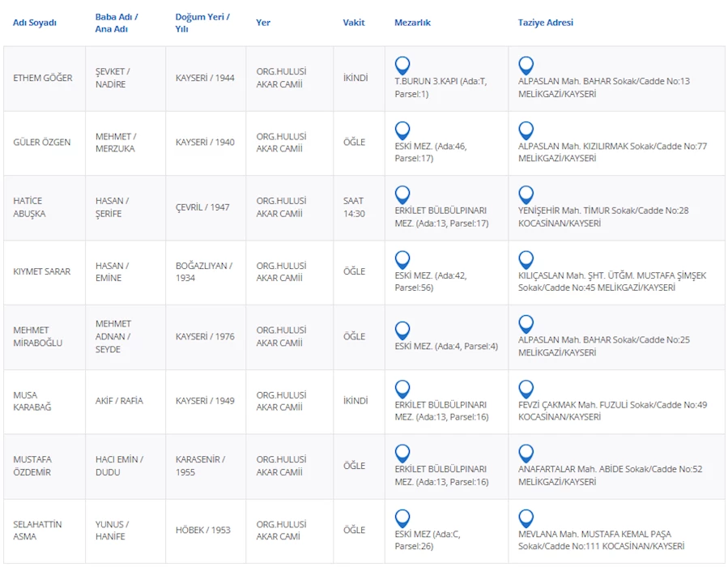Click cemetery location pin in Güler Özgen row

(402, 130)
